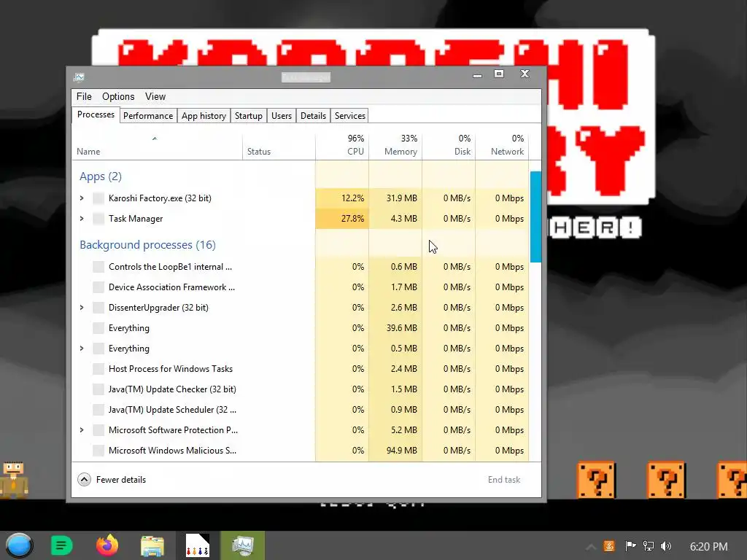Expand the Karoshi Factory.exe process group

[x=82, y=198]
